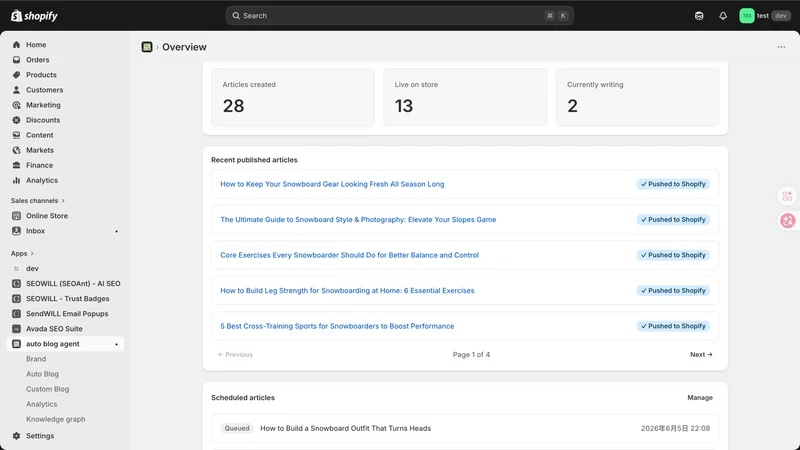Open the three-dot more actions menu
The height and width of the screenshot is (450, 800).
tap(781, 47)
